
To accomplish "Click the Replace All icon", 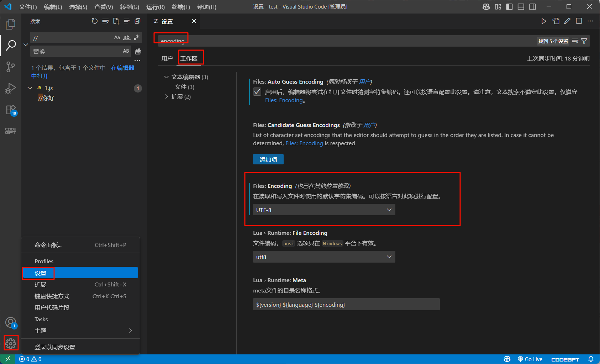I will (x=138, y=51).
